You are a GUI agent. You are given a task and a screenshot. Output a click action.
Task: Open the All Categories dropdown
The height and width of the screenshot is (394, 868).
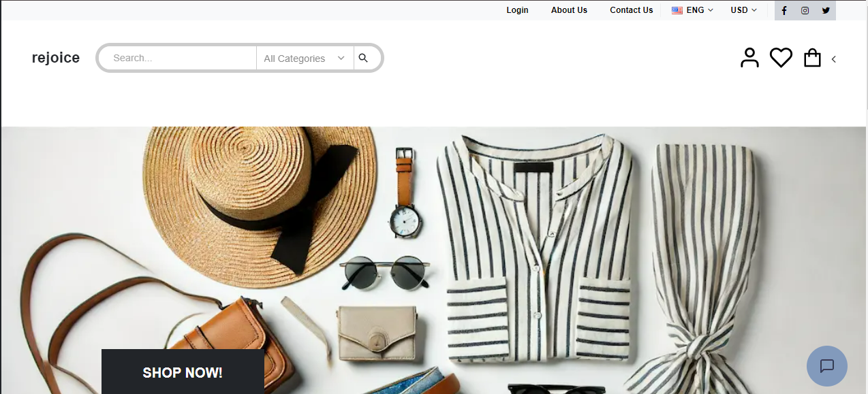click(305, 58)
